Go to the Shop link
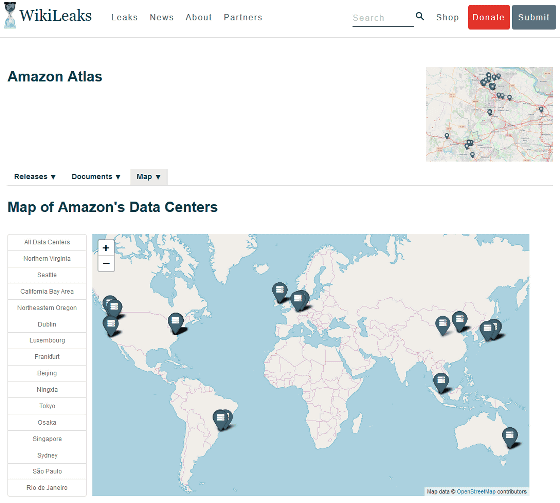Viewport: 560px width, 503px height. click(x=447, y=17)
